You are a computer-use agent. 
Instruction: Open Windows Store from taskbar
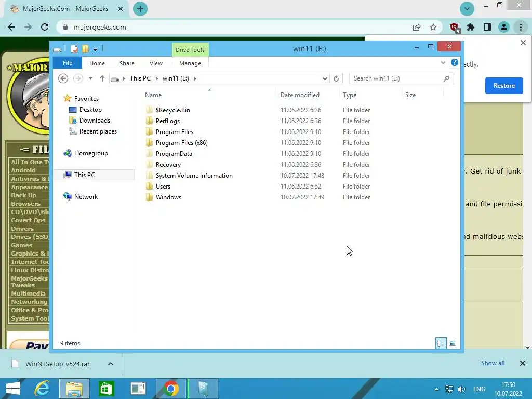[106, 389]
